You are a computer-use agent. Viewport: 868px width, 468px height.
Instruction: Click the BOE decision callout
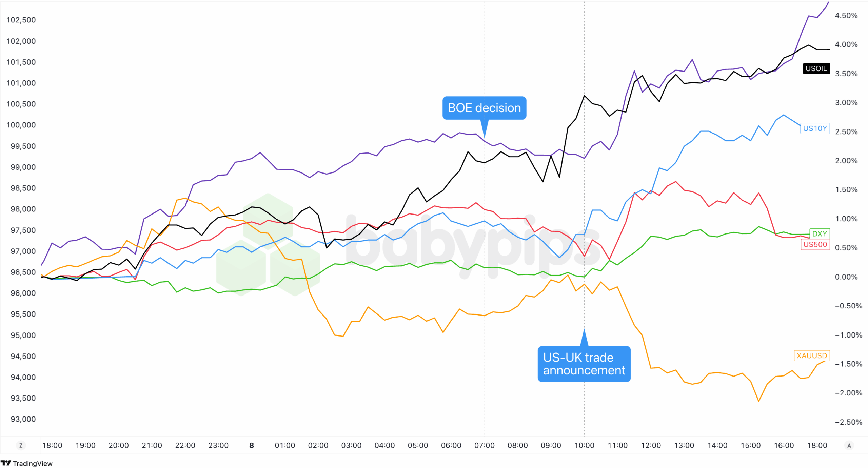click(x=484, y=108)
